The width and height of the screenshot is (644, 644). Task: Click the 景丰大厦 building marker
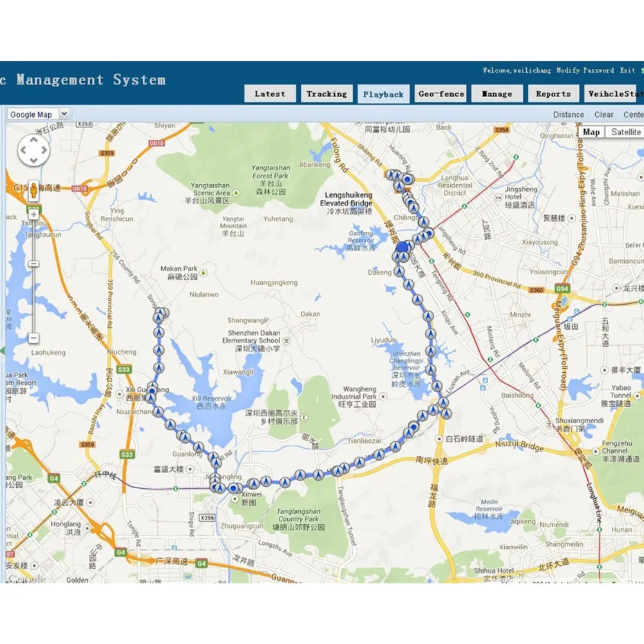[x=604, y=370]
